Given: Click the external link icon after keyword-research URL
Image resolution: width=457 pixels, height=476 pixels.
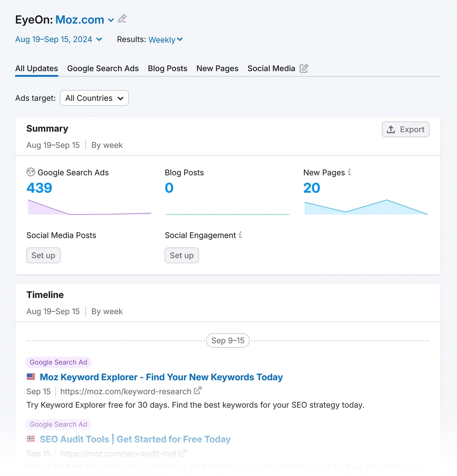Looking at the screenshot, I should pos(197,391).
